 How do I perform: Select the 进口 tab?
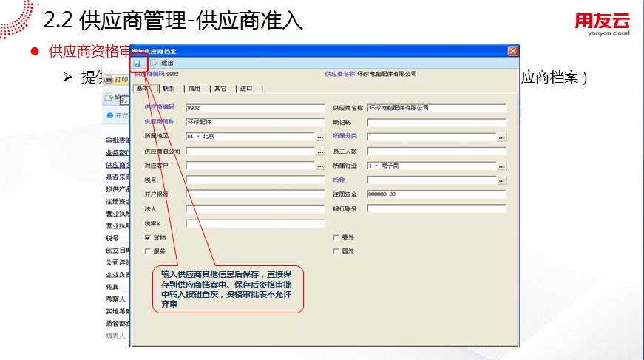pyautogui.click(x=246, y=89)
